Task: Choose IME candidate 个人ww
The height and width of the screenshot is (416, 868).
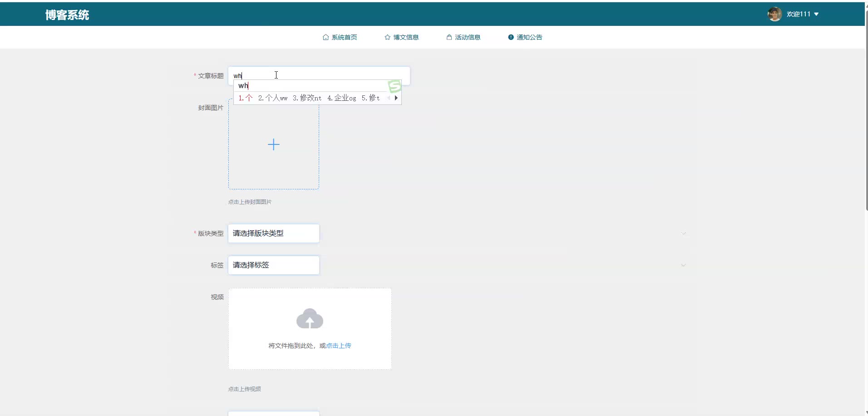Action: (x=273, y=98)
